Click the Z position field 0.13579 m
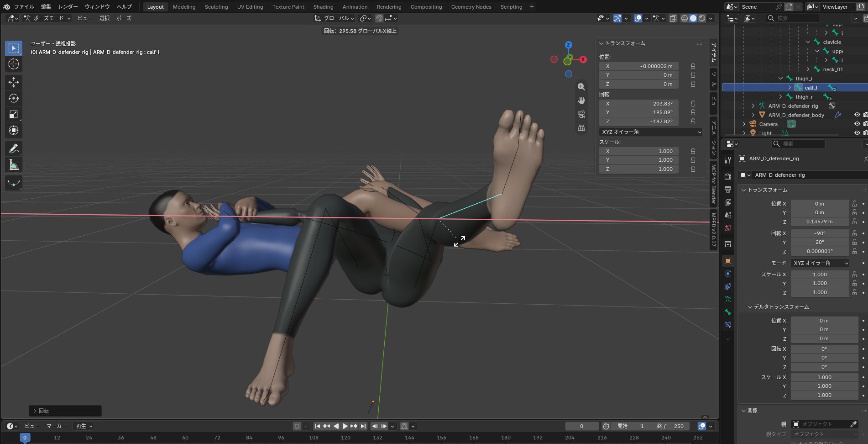The width and height of the screenshot is (868, 444). (x=820, y=222)
